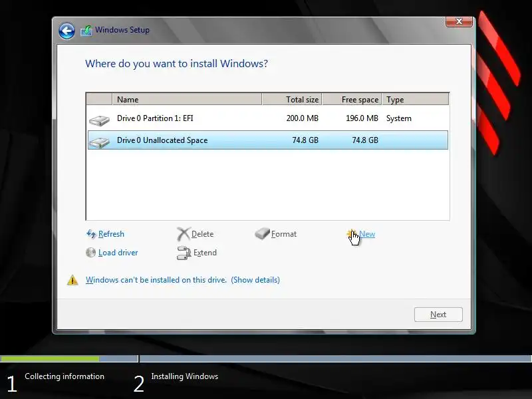The image size is (532, 399).
Task: Click the 196.0 MB free space cell
Action: pyautogui.click(x=362, y=118)
